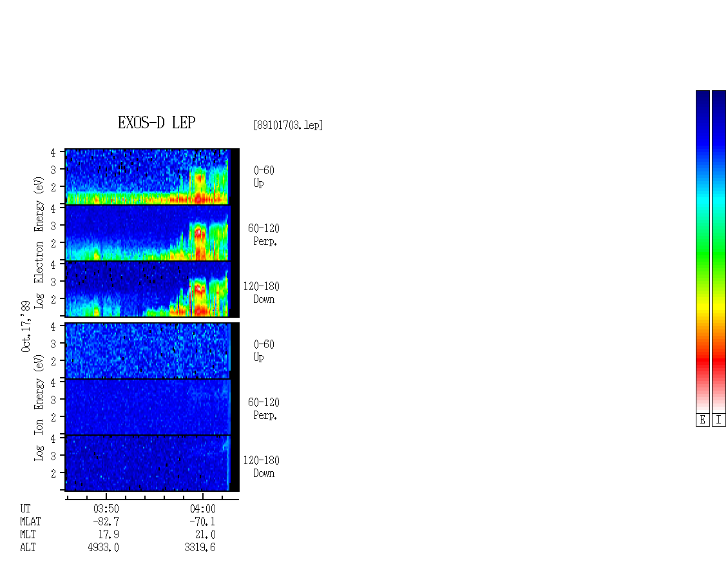
Task: Click the UT row label
Action: tap(25, 509)
